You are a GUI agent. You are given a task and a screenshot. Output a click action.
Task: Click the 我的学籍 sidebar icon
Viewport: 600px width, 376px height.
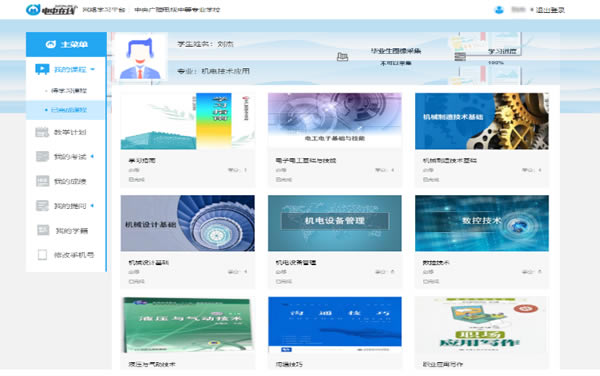tap(43, 230)
